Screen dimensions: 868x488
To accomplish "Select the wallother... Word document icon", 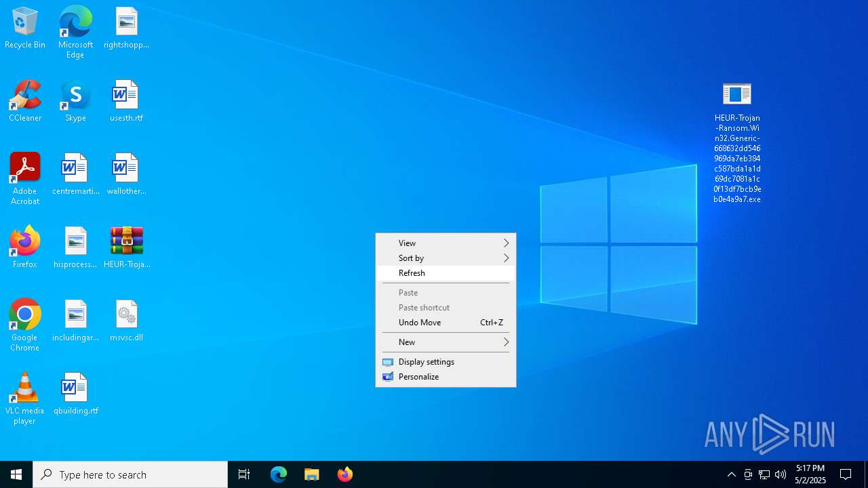I will 126,175.
